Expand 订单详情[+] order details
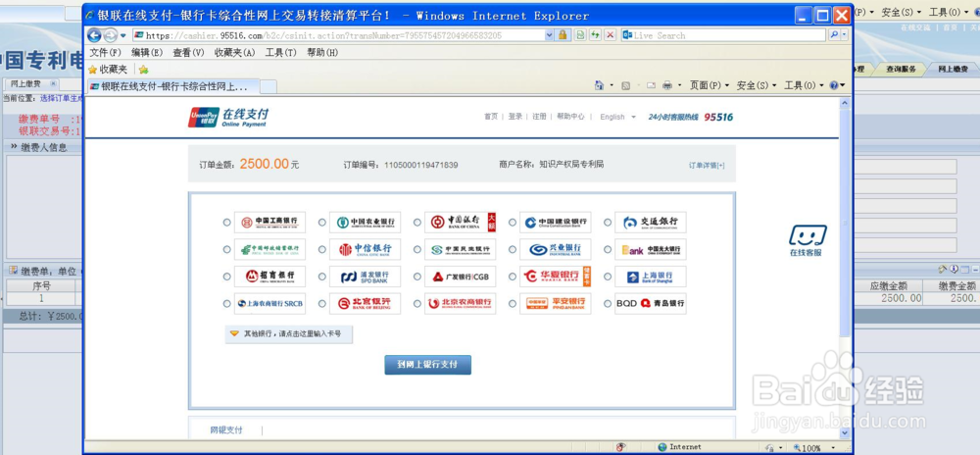 click(707, 165)
